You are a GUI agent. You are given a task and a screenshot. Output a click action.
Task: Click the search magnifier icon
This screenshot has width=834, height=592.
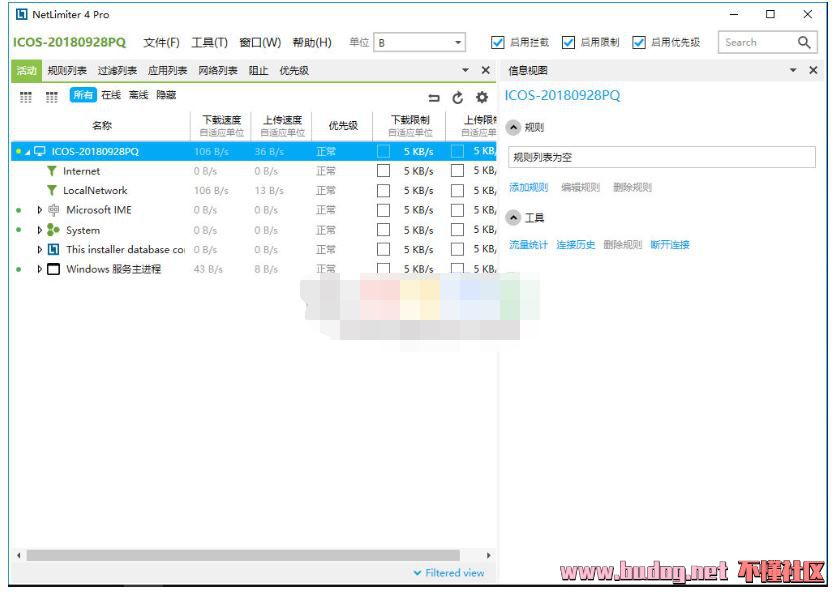[804, 43]
